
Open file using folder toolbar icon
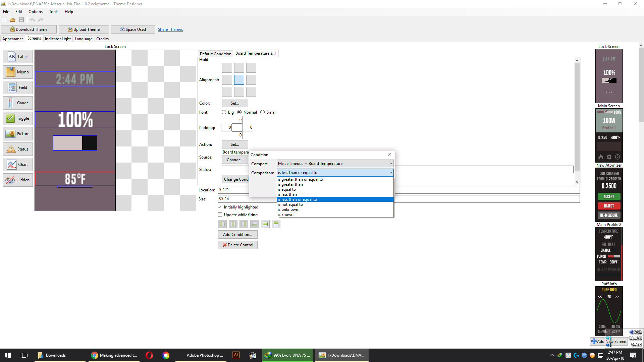tap(13, 20)
